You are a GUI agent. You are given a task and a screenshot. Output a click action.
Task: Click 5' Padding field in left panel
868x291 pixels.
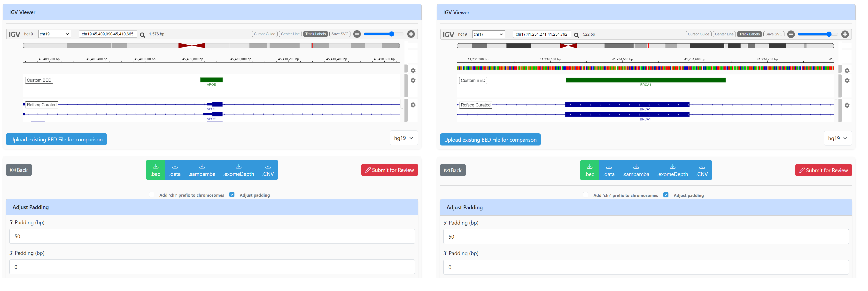pyautogui.click(x=212, y=236)
